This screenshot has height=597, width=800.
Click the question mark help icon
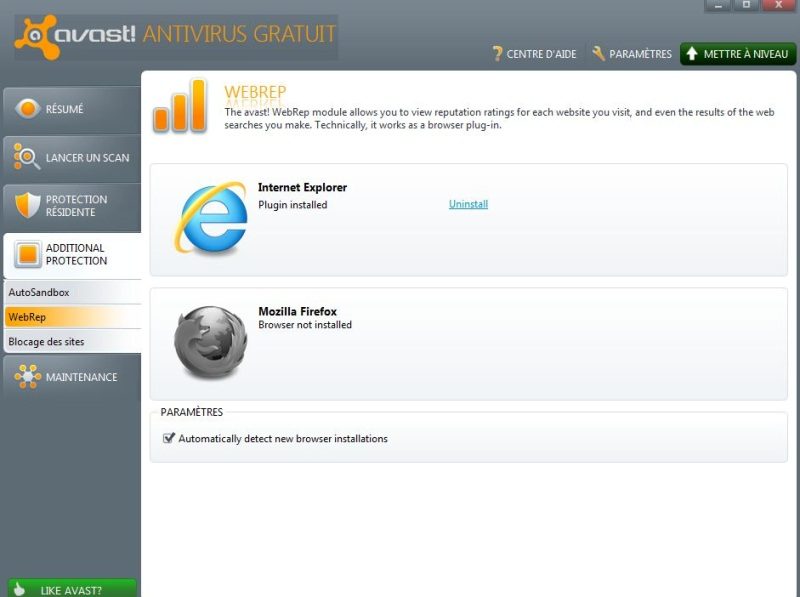497,54
